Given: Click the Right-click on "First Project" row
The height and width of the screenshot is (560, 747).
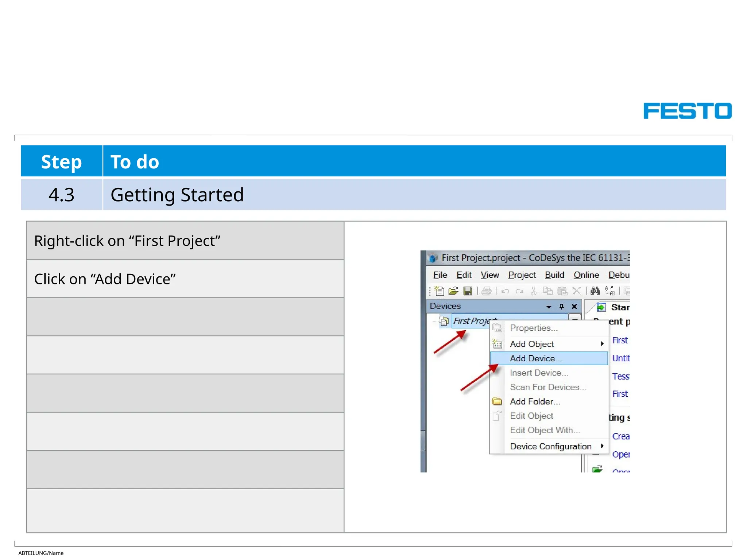Looking at the screenshot, I should coord(185,241).
